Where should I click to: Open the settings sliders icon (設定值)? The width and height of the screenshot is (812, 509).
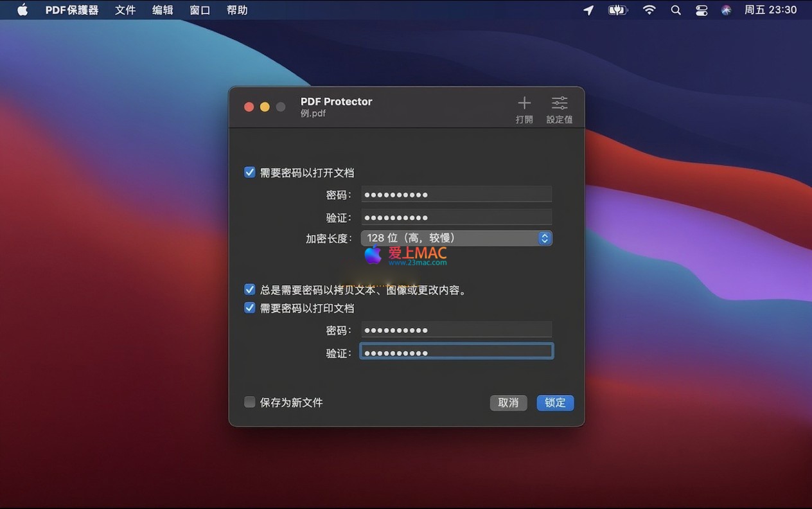(560, 103)
